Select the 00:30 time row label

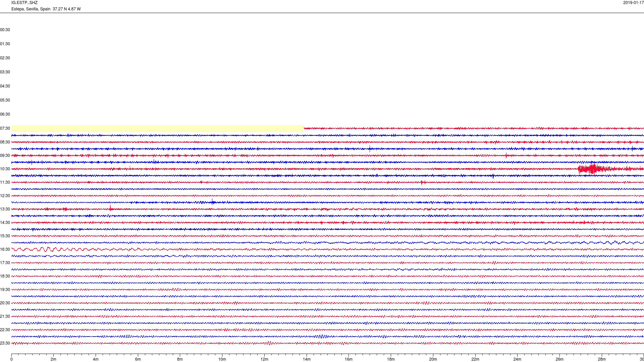[x=5, y=30]
